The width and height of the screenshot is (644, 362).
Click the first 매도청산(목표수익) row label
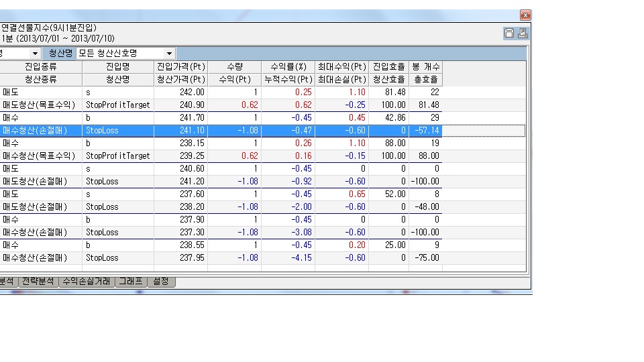tap(39, 105)
